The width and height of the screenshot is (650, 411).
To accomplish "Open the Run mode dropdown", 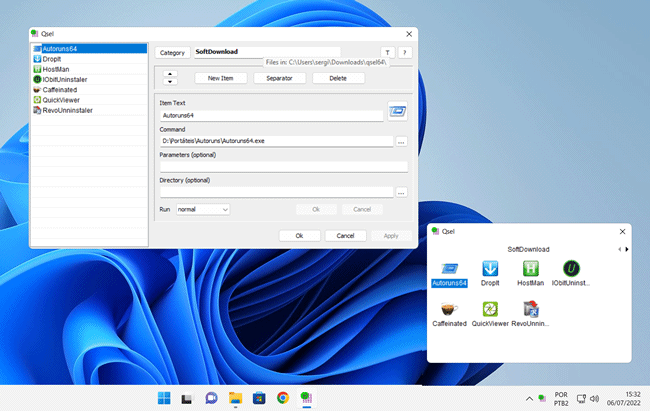I will click(x=203, y=209).
